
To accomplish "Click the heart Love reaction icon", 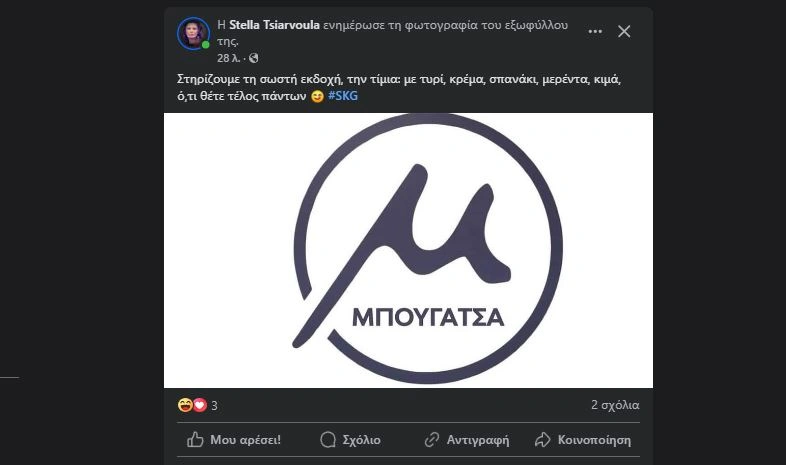I will click(x=199, y=405).
